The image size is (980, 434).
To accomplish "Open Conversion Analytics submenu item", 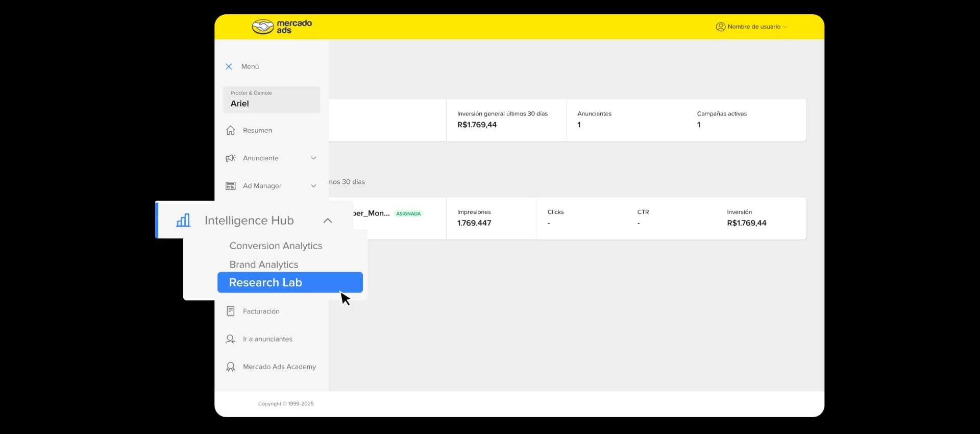I will pos(276,246).
